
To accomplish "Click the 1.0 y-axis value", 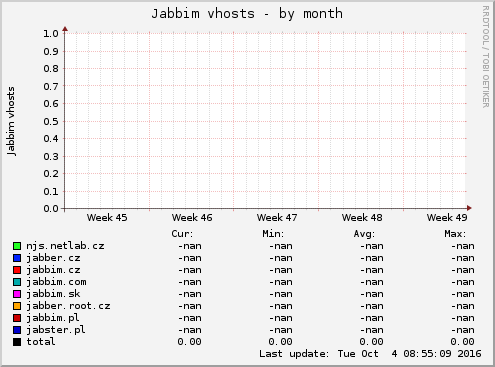I will 51,34.
